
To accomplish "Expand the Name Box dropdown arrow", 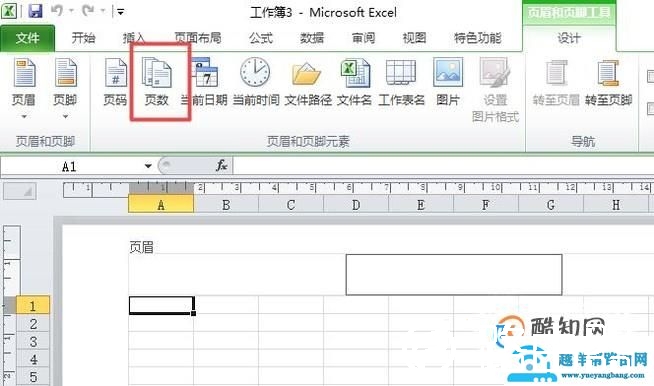I will tap(148, 166).
